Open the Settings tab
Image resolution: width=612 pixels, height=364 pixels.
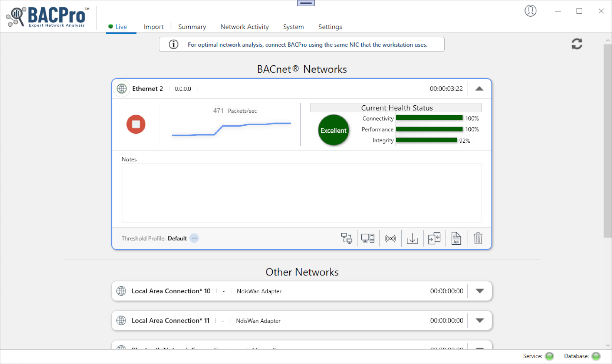tap(330, 27)
